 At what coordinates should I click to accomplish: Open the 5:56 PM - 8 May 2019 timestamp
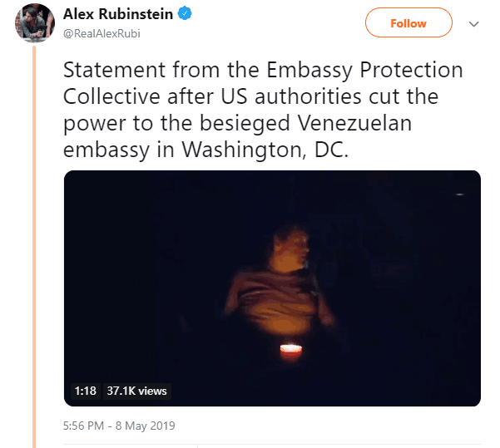pyautogui.click(x=119, y=426)
